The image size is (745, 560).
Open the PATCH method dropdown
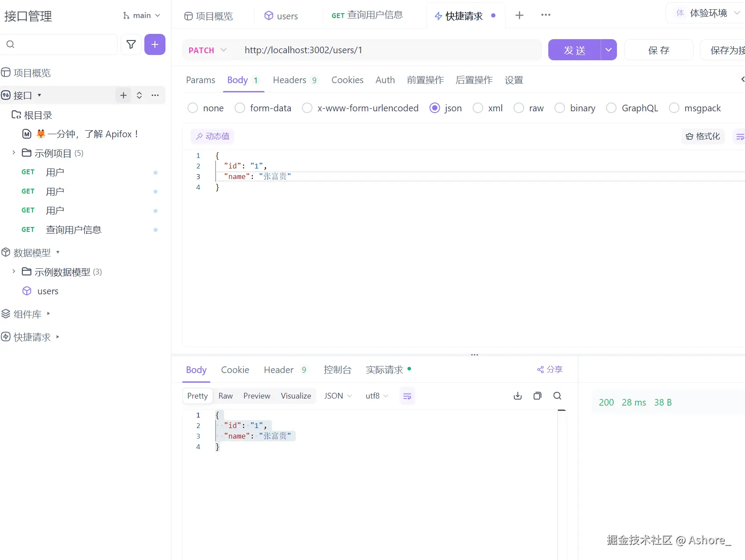(208, 50)
